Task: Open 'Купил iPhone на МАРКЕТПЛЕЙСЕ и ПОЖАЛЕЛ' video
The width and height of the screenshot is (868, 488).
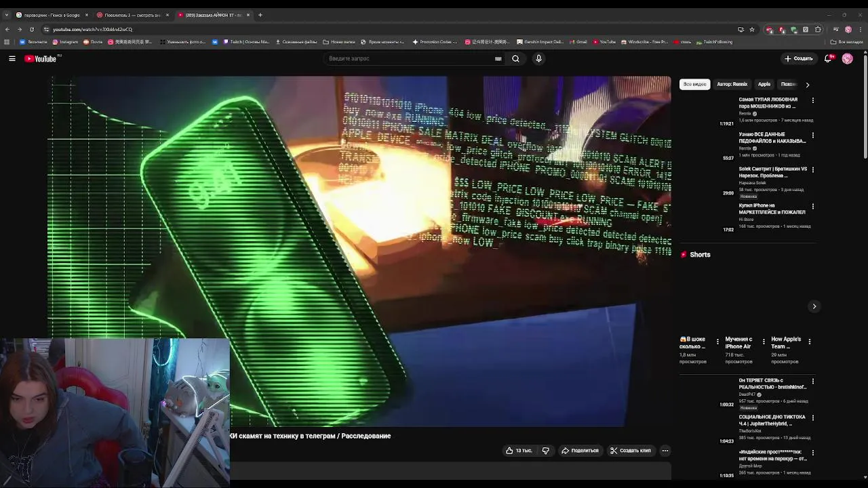Action: 772,209
